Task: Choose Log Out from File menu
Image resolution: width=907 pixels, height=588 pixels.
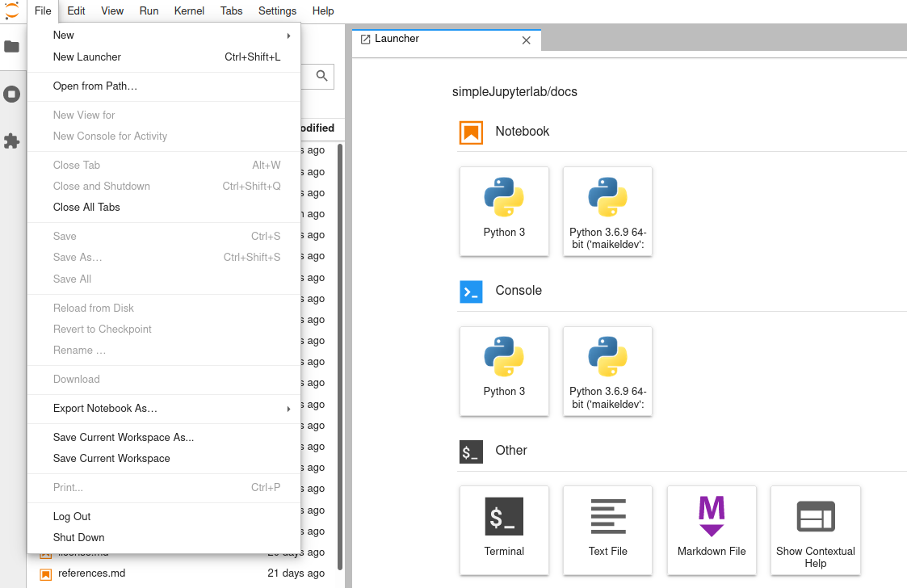Action: tap(164, 517)
